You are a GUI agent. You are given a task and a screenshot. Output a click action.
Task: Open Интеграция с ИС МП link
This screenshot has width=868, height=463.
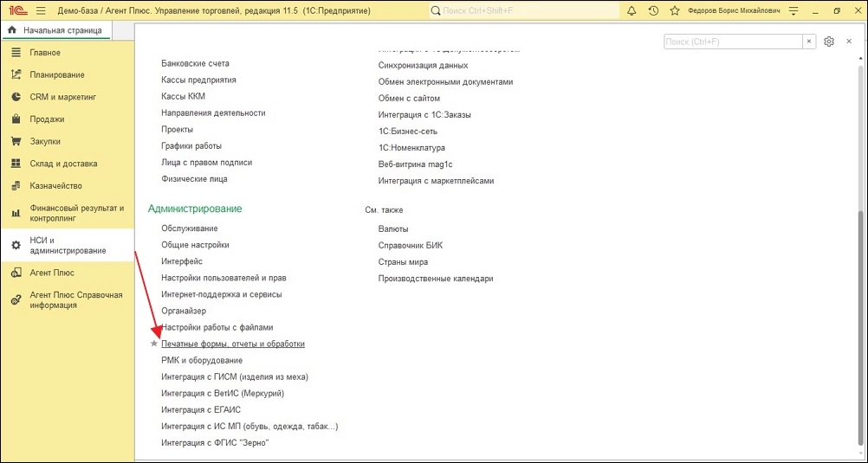coord(249,427)
